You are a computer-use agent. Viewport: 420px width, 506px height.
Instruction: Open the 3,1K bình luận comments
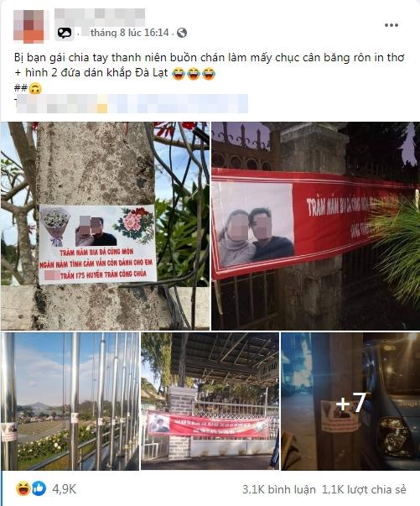[x=279, y=489]
